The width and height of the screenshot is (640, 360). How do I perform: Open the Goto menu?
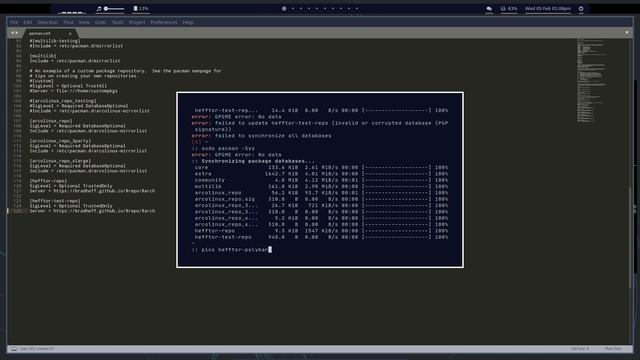click(x=100, y=22)
